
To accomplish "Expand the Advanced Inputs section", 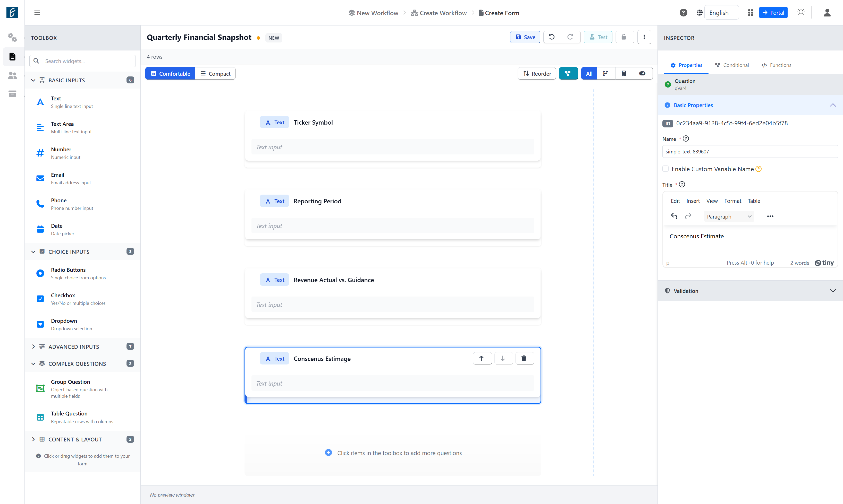I will tap(83, 346).
